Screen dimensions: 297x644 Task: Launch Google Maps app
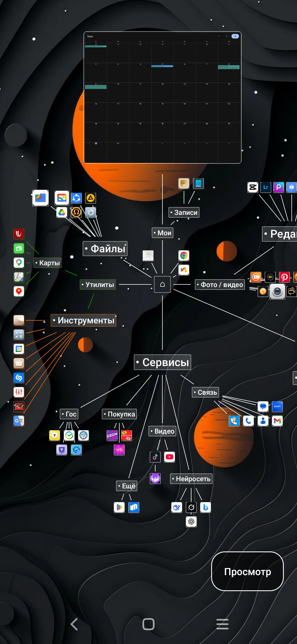[19, 263]
